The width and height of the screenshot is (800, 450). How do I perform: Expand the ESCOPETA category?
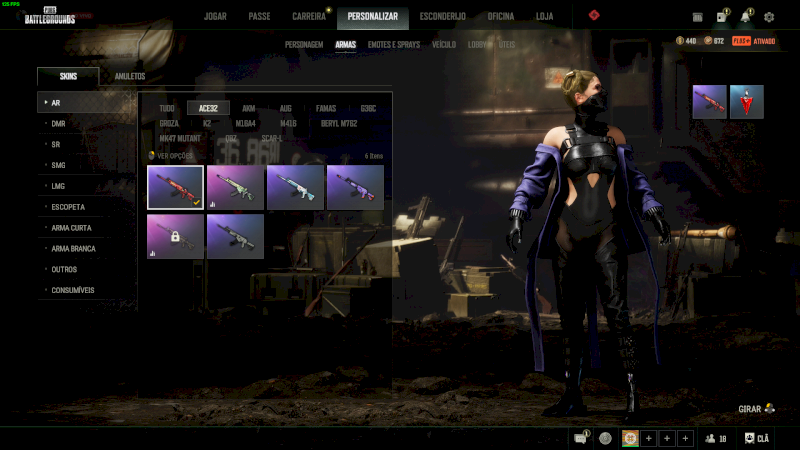87,207
